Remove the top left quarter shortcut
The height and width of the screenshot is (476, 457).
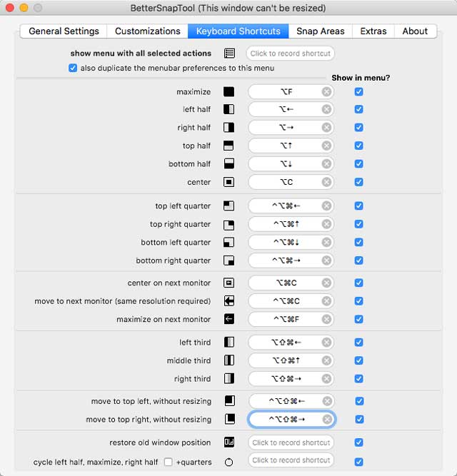click(326, 206)
